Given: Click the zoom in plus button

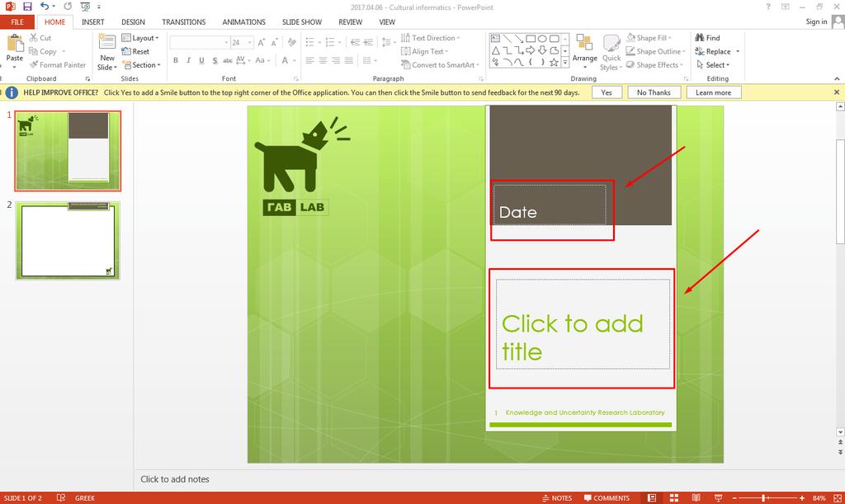Looking at the screenshot, I should 802,498.
